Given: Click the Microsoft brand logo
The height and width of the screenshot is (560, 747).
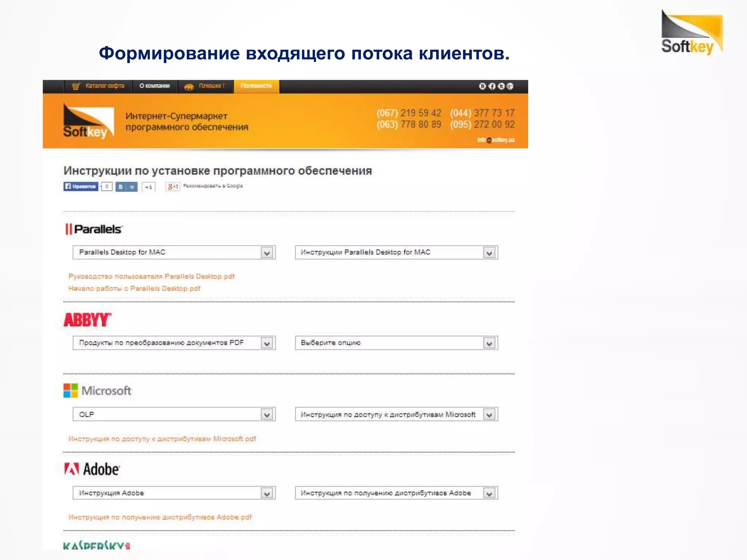Looking at the screenshot, I should [x=97, y=391].
